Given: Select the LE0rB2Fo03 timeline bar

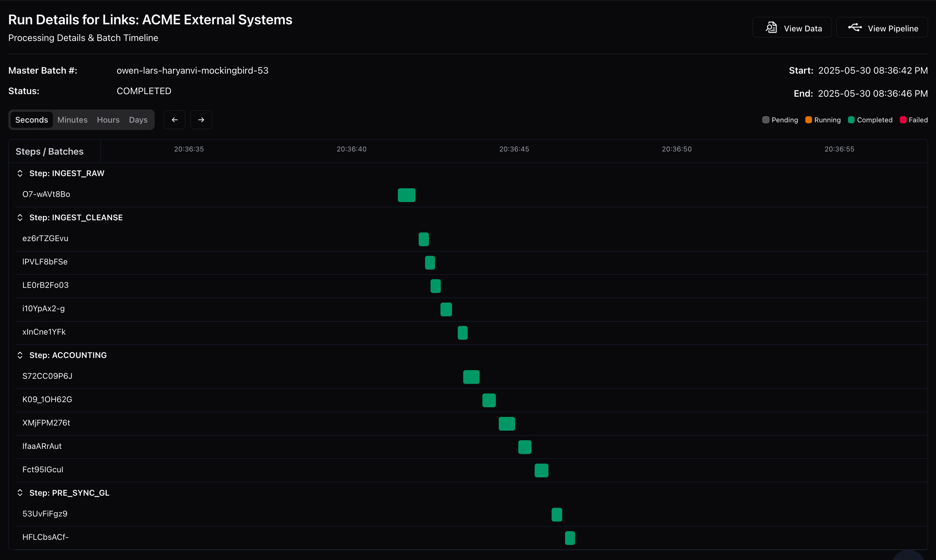Looking at the screenshot, I should click(x=436, y=286).
